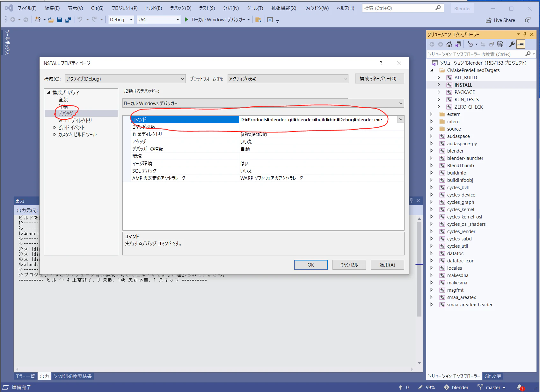Collapse the 構成プロパティ tree node
Image resolution: width=540 pixels, height=392 pixels.
click(x=49, y=92)
